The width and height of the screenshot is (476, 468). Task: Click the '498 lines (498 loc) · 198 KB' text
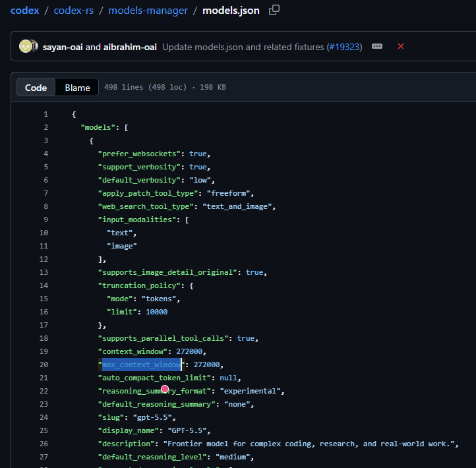[165, 88]
